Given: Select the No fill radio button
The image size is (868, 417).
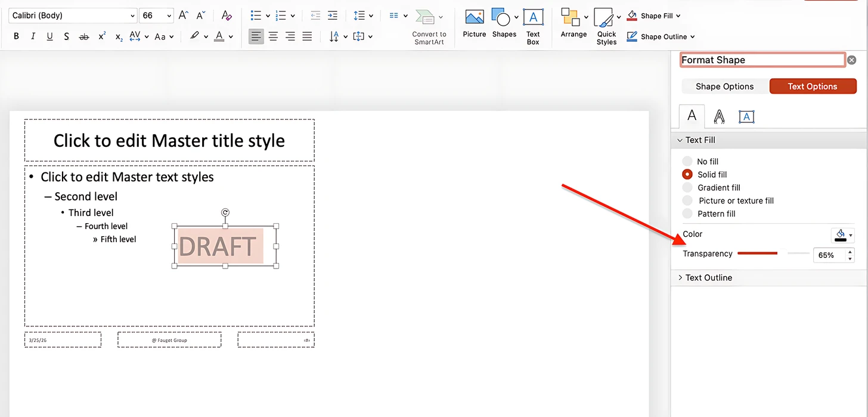Looking at the screenshot, I should pyautogui.click(x=687, y=162).
